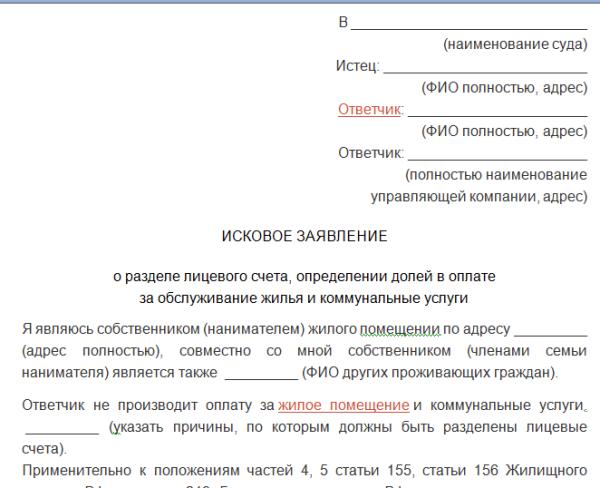Image resolution: width=600 pixels, height=488 pixels.
Task: Click the second black "Ответчик:" label
Action: (372, 153)
